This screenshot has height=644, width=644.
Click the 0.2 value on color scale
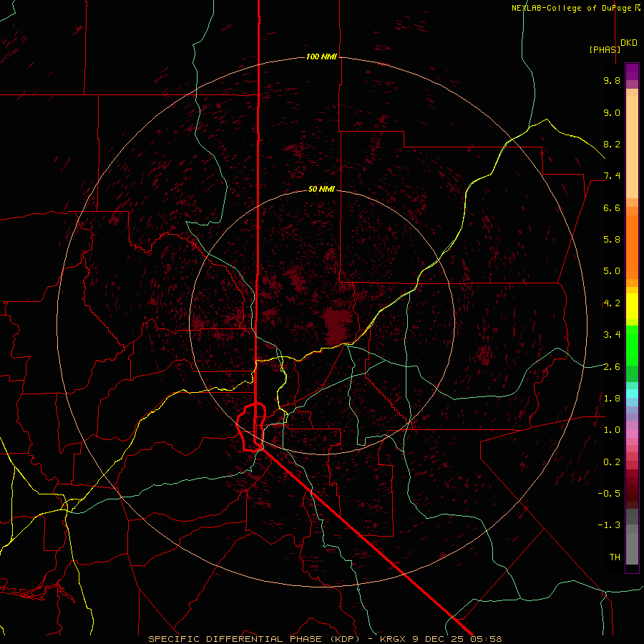(x=612, y=462)
